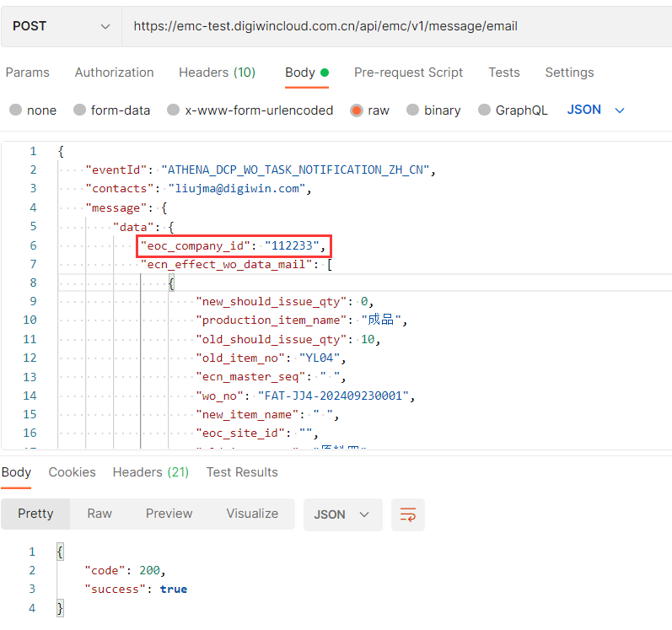Open the POST method dropdown
This screenshot has height=630, width=672.
[x=62, y=26]
